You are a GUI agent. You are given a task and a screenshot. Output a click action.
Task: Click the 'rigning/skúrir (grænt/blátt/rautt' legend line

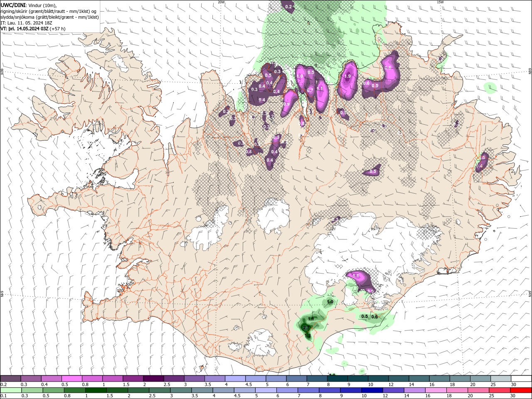coord(49,11)
